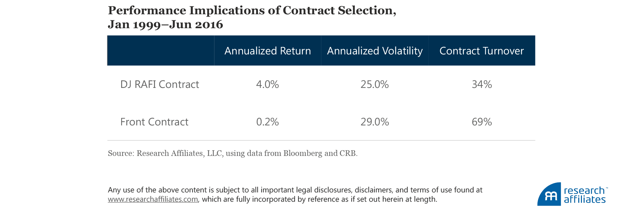The height and width of the screenshot is (208, 644).
Task: Click the 69% contract turnover value
Action: 482,122
